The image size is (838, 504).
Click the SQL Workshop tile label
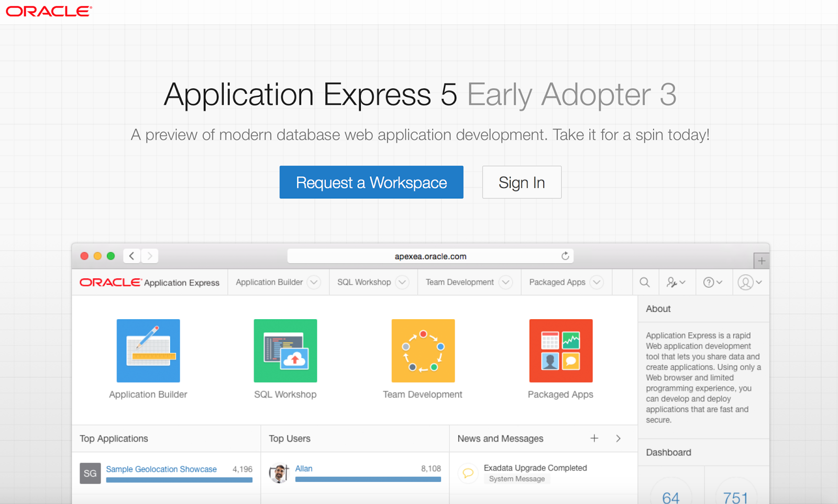[285, 395]
